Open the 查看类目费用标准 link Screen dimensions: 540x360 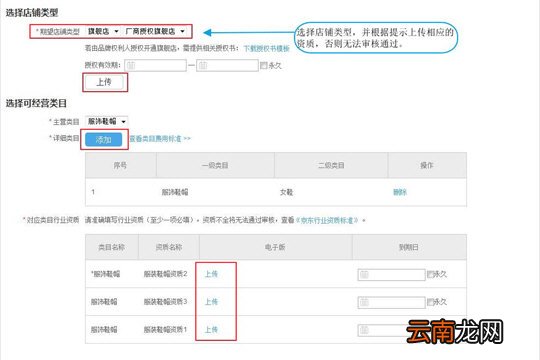coord(160,139)
